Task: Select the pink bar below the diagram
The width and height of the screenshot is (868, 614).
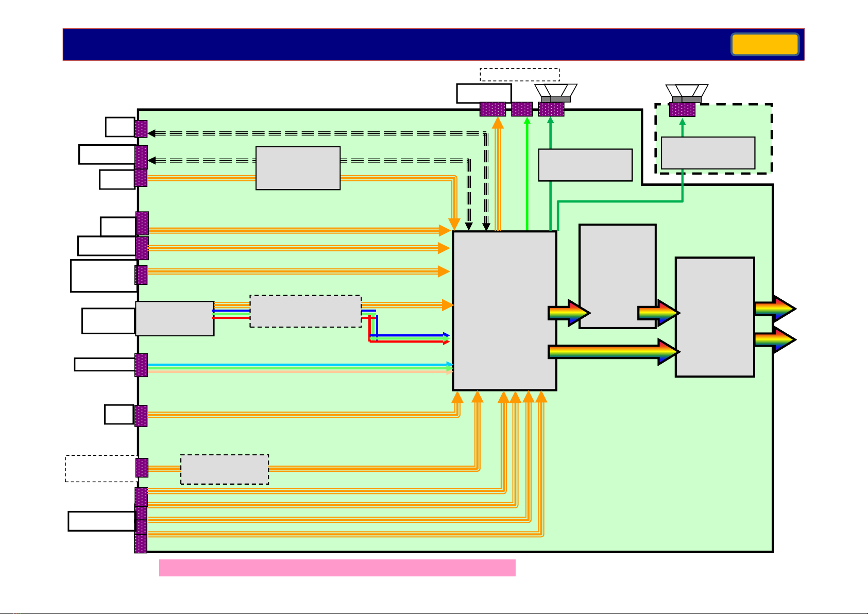Action: [x=337, y=568]
